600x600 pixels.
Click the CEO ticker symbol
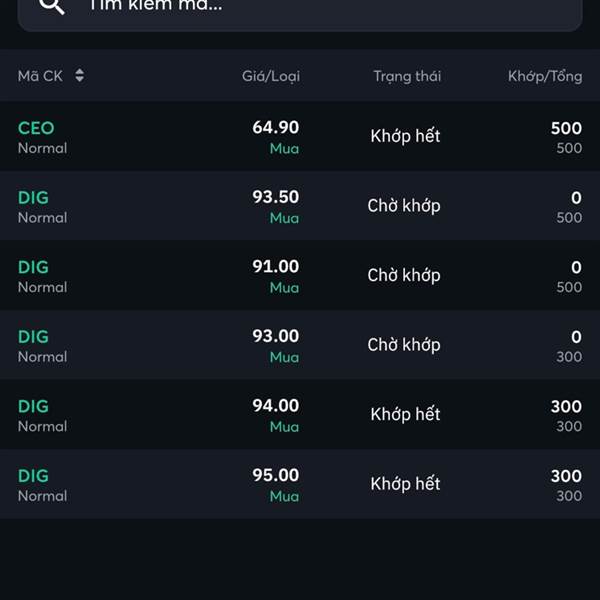[36, 128]
